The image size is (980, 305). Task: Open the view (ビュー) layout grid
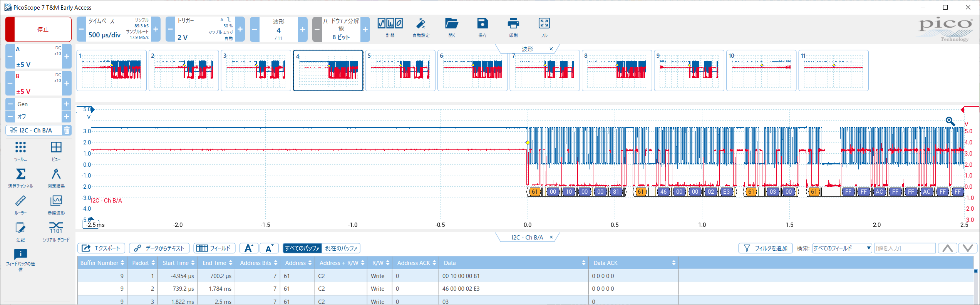[56, 151]
